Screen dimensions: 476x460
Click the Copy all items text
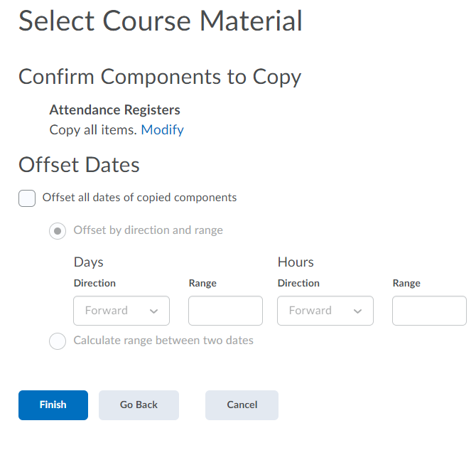[x=93, y=129]
